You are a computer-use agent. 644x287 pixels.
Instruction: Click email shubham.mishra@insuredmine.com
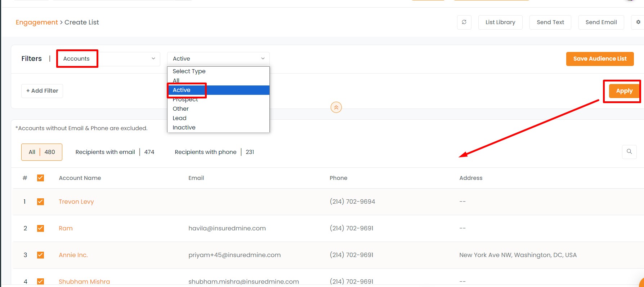[244, 282]
